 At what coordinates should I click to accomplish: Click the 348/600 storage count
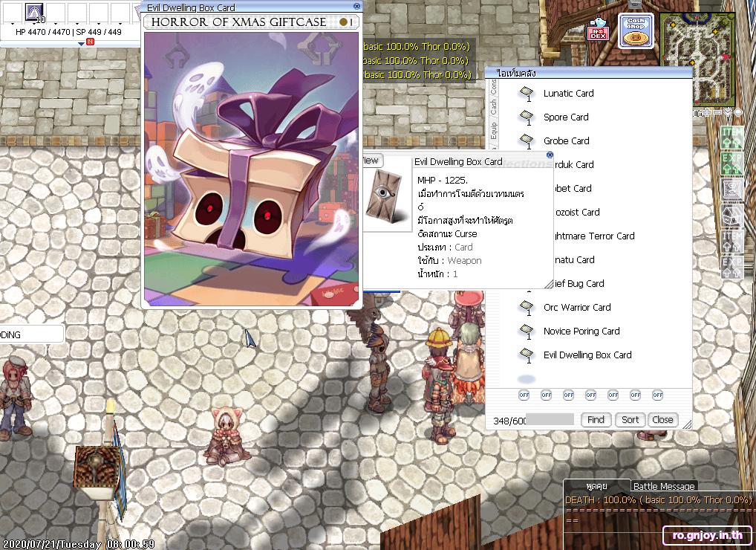point(509,421)
